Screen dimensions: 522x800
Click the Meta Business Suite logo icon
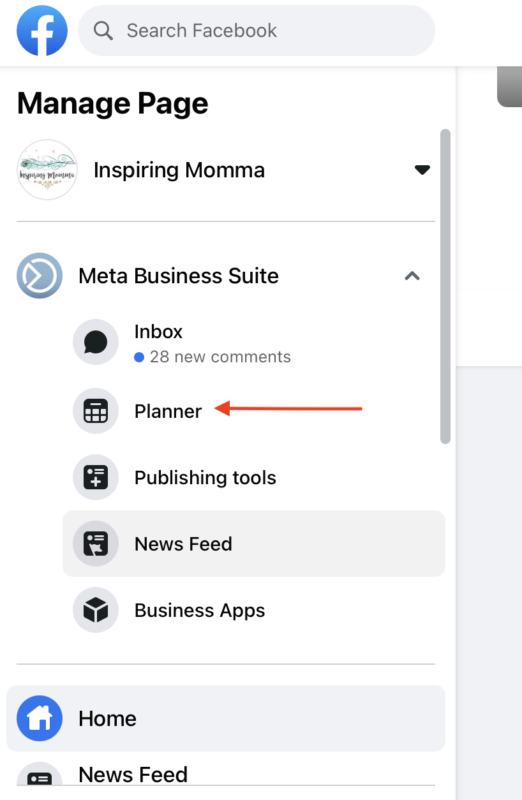pos(40,276)
